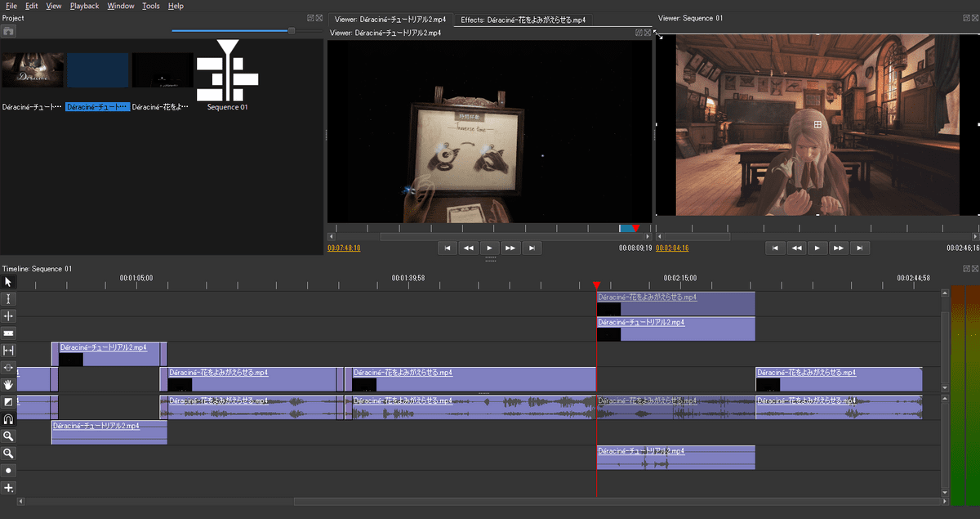Select the Pointer tool

[x=9, y=281]
